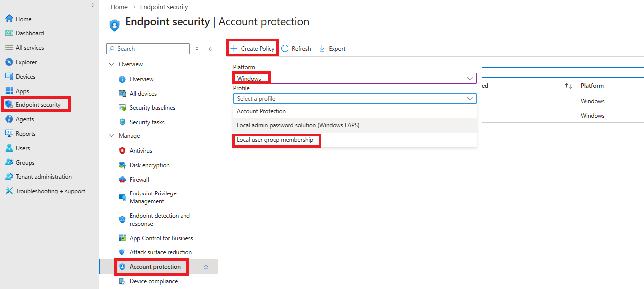
Task: Click the sort arrows in table header
Action: [x=568, y=86]
